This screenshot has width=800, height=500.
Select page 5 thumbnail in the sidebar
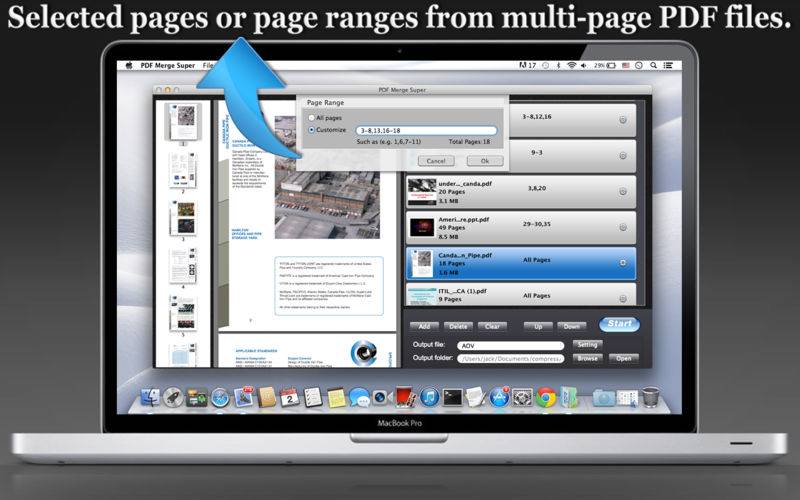pos(183,313)
